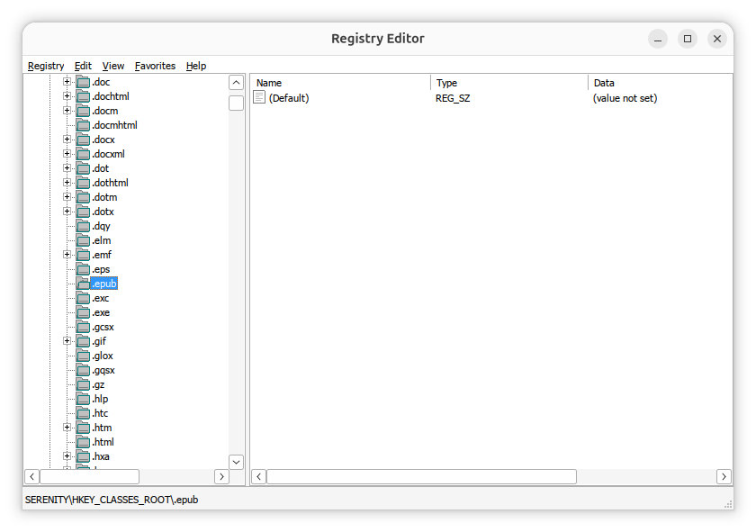Viewport: 756px width, 532px height.
Task: Select the .eps tree item label
Action: (101, 269)
